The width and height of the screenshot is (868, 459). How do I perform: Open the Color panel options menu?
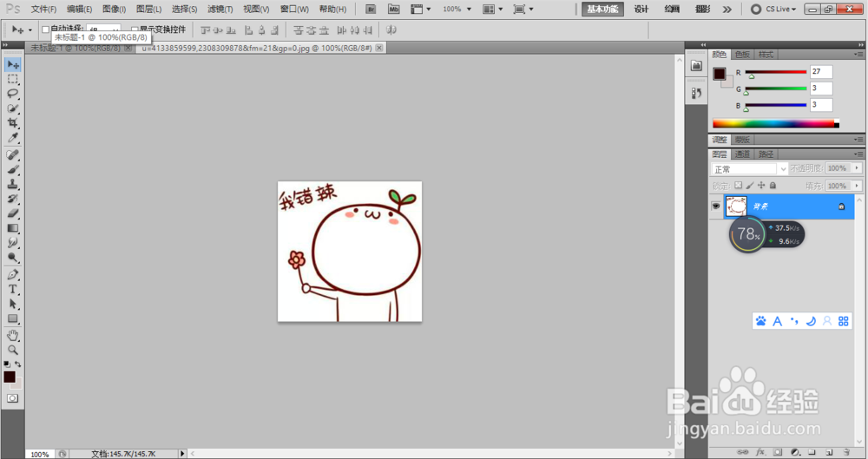pyautogui.click(x=858, y=55)
